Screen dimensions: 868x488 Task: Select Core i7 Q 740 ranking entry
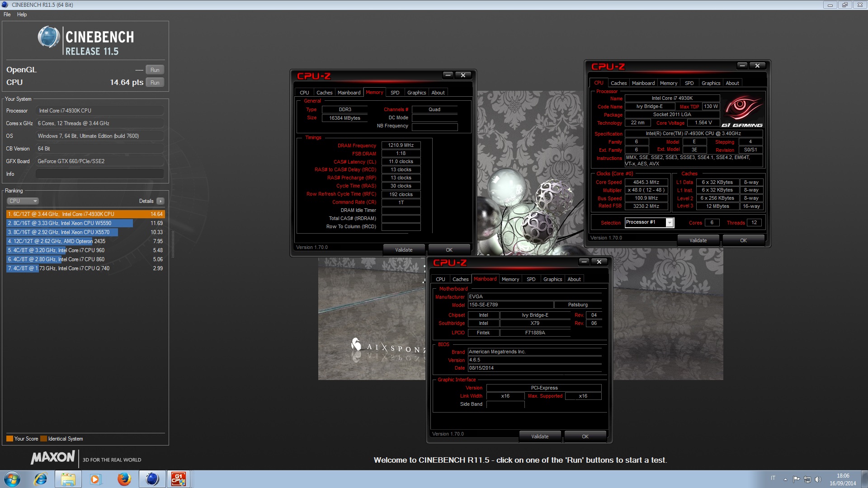coord(85,268)
